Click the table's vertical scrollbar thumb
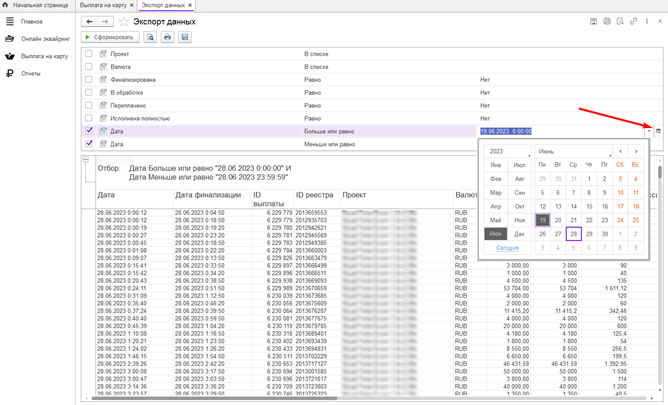 click(659, 173)
